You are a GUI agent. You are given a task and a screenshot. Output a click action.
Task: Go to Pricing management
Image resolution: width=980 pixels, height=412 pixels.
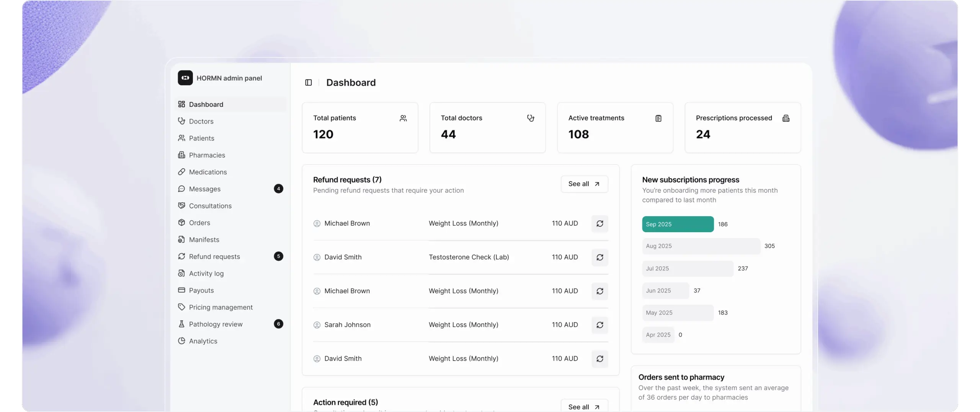tap(230, 307)
